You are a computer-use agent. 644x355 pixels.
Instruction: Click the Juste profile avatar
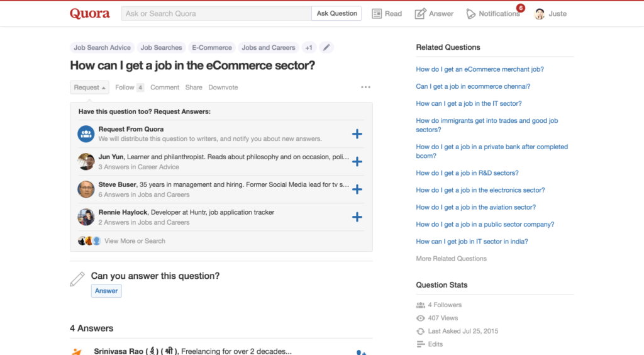coord(539,14)
